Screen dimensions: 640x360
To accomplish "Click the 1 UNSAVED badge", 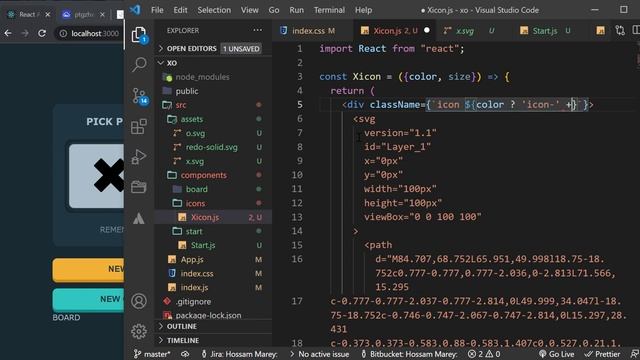I will (241, 49).
